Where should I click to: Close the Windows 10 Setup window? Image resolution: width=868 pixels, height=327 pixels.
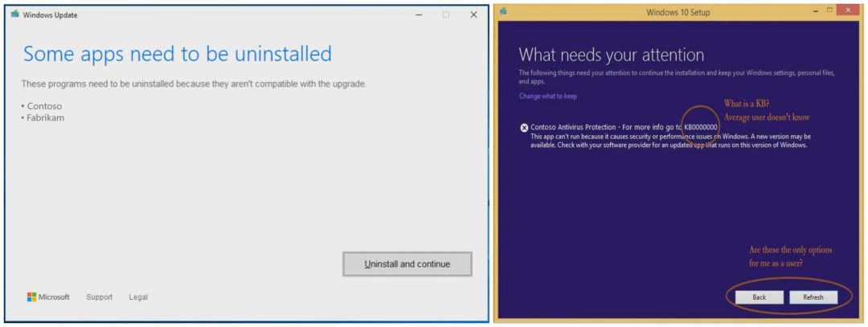click(849, 10)
